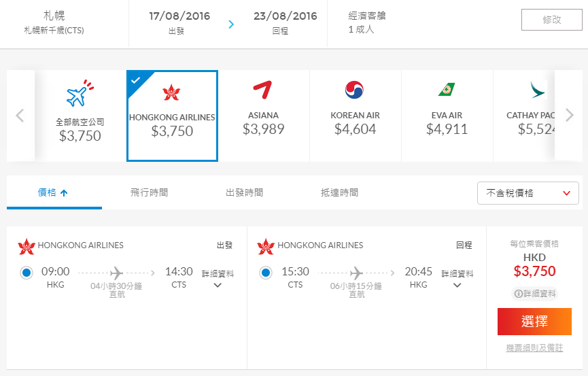
Task: Click the red Asiana Airlines logo
Action: [262, 90]
